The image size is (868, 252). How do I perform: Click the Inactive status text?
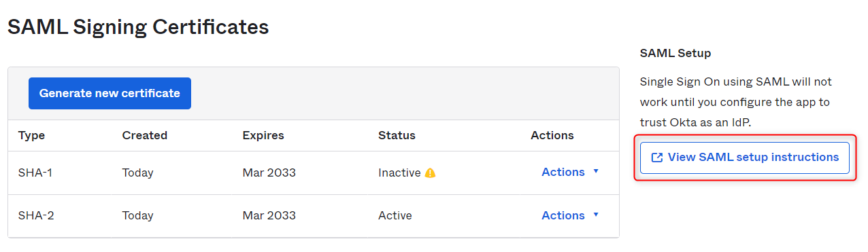[399, 173]
